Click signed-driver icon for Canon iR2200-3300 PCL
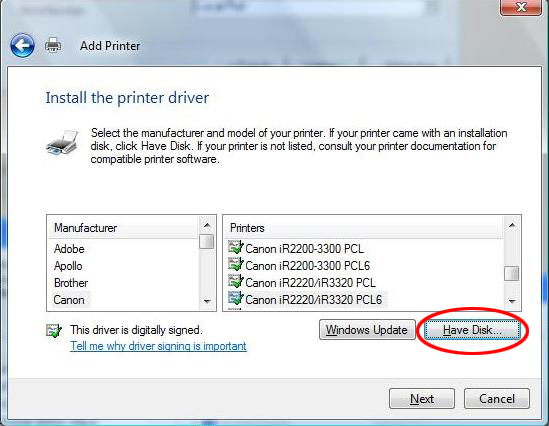549x426 pixels. coord(236,247)
